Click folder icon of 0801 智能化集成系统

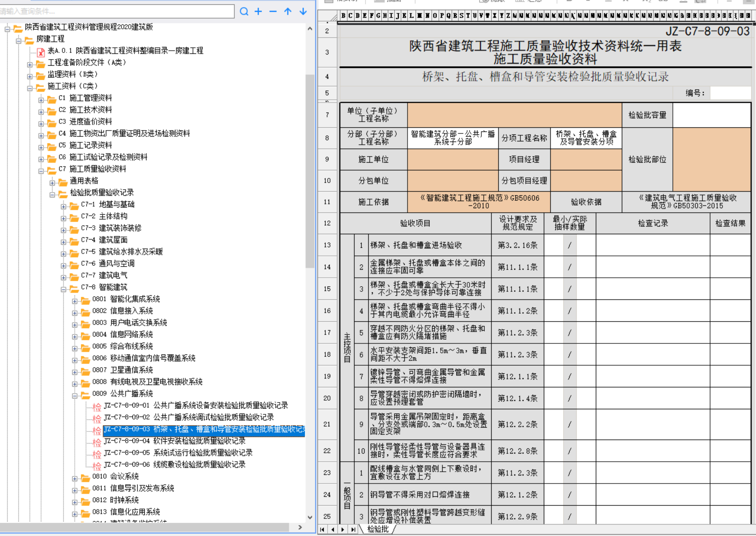pyautogui.click(x=86, y=299)
